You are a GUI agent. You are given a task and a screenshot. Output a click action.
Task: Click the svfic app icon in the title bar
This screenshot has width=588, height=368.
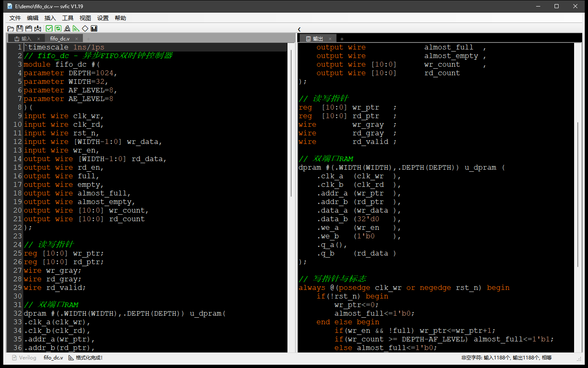(10, 6)
